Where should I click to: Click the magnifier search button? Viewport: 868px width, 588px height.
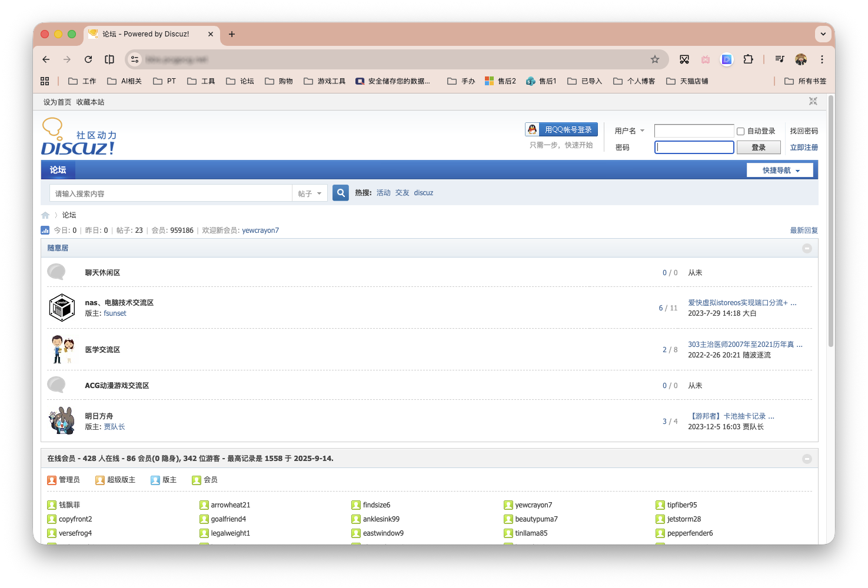pos(340,193)
